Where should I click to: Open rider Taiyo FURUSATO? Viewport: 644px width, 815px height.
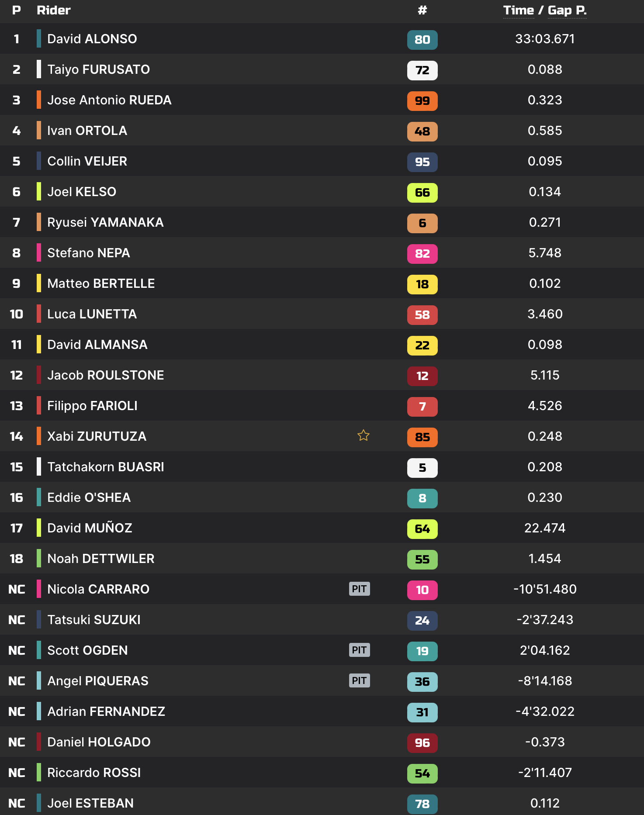(x=98, y=69)
